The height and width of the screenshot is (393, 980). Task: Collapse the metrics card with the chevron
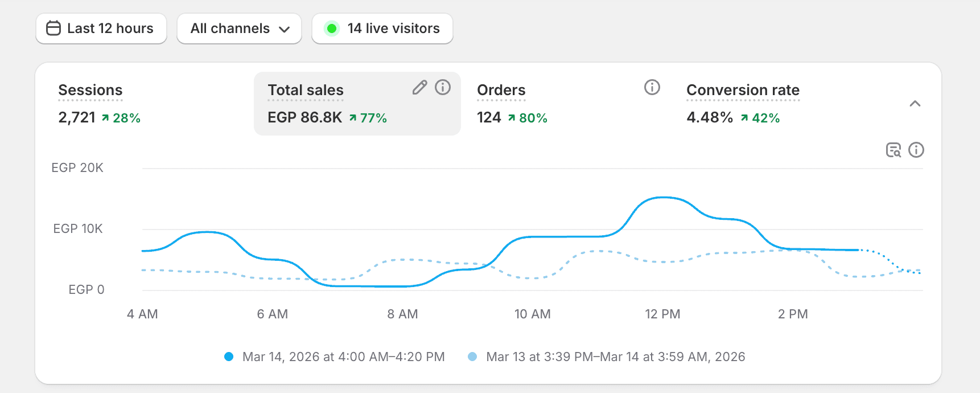click(x=915, y=104)
